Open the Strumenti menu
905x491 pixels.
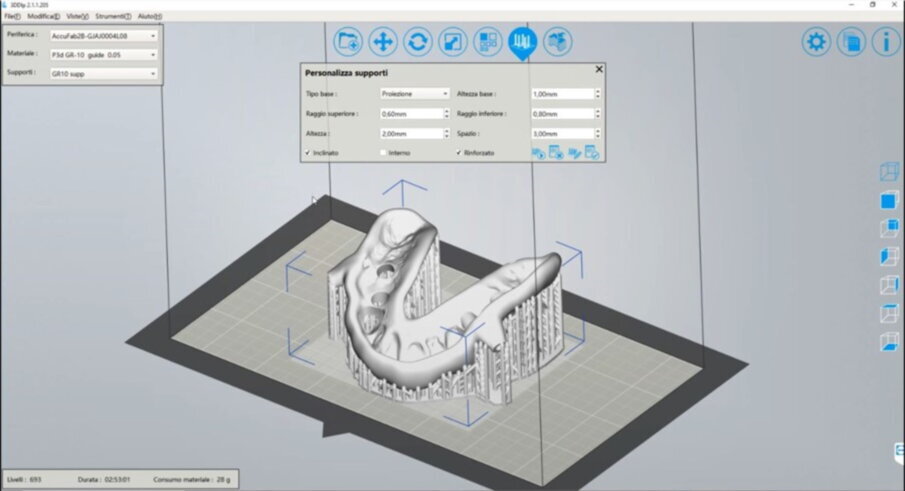point(113,17)
